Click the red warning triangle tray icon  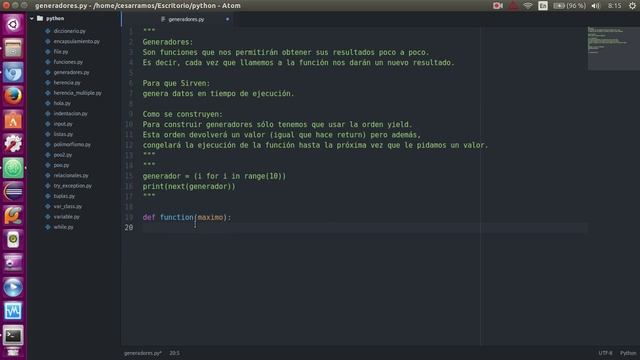click(x=513, y=6)
